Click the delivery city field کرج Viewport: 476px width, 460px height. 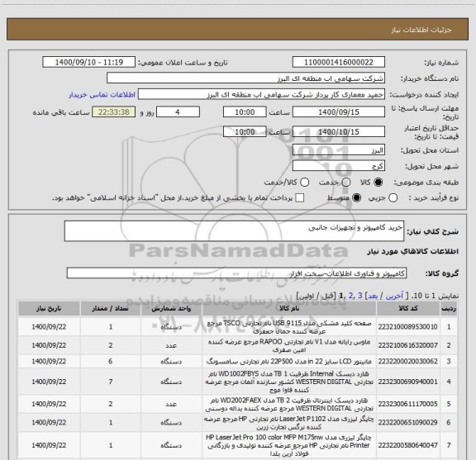[x=339, y=166]
